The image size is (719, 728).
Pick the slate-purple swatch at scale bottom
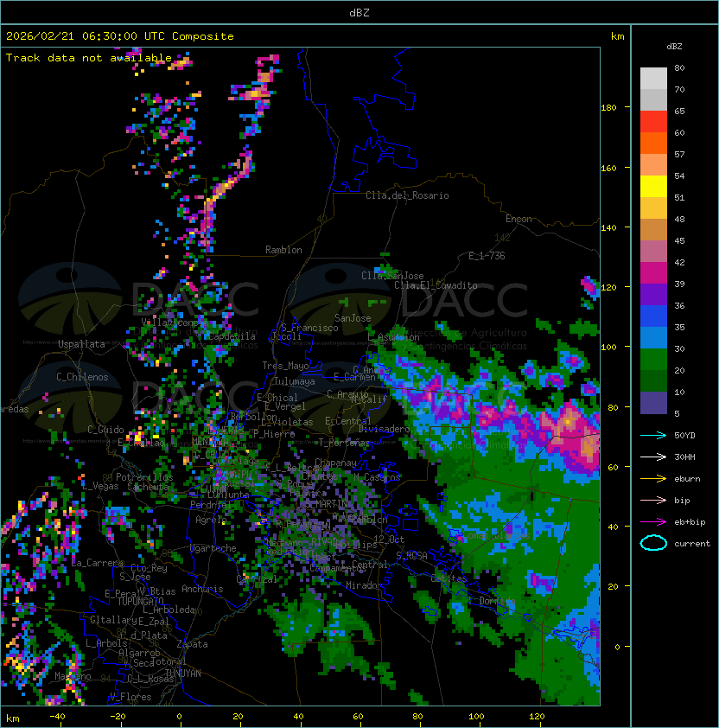coord(653,403)
